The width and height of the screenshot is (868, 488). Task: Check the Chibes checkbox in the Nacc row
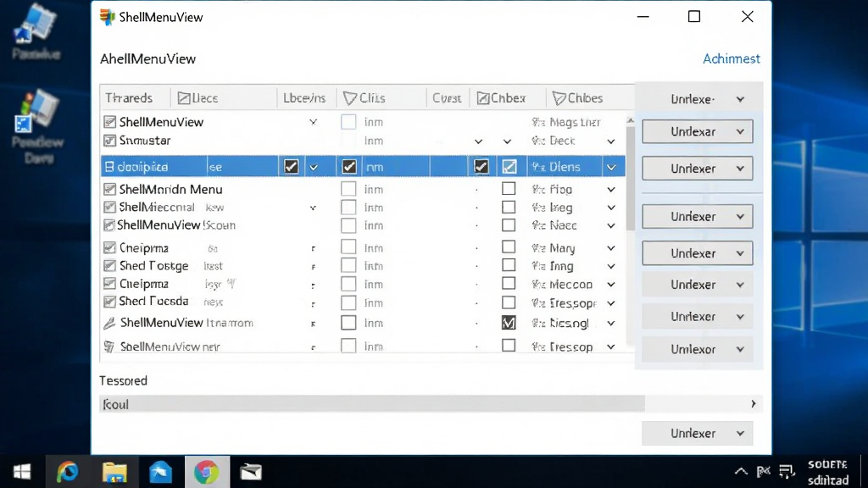click(x=509, y=225)
